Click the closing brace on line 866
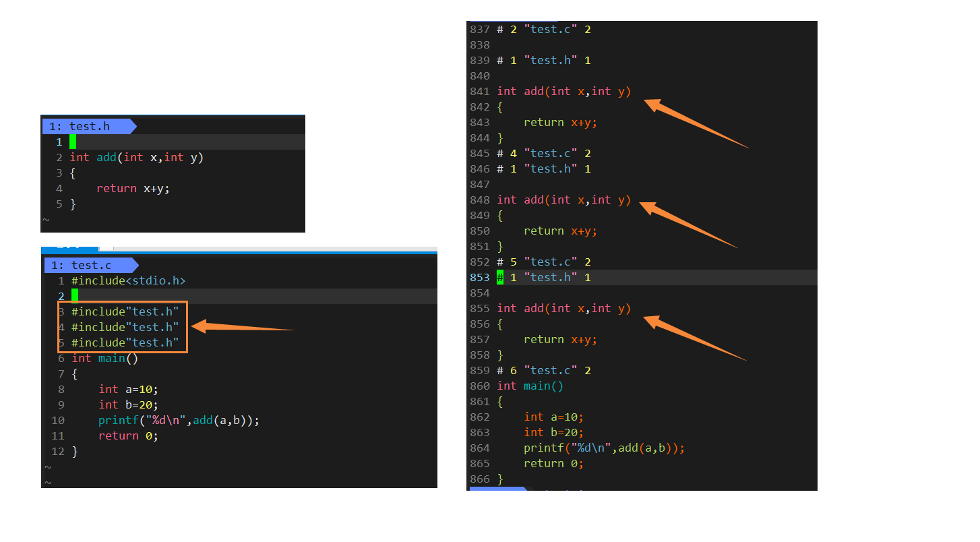Image resolution: width=980 pixels, height=542 pixels. (x=500, y=479)
